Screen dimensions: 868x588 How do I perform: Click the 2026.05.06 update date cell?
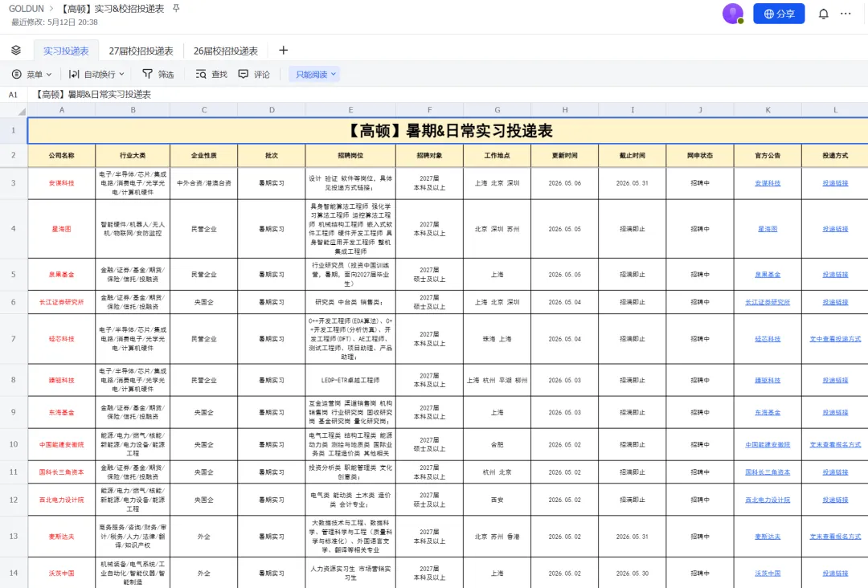565,183
